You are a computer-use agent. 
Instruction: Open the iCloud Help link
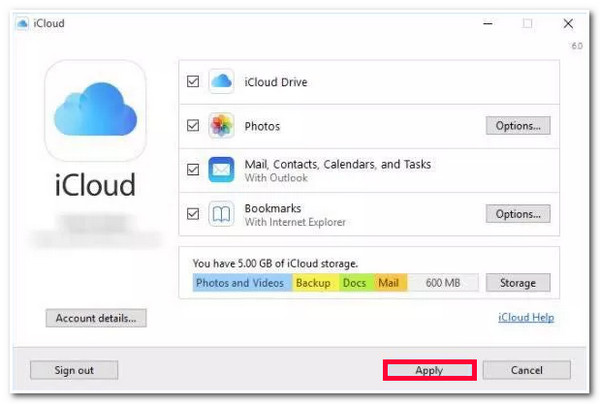tap(526, 318)
